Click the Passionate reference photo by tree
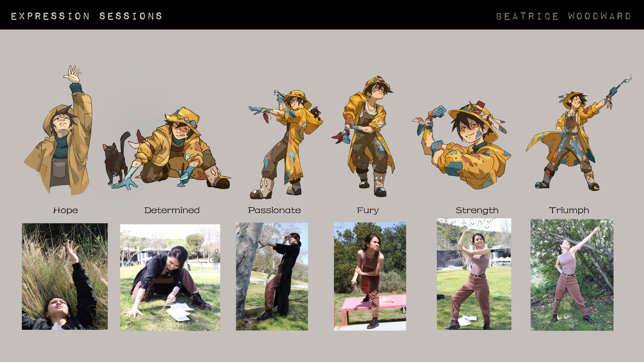Image resolution: width=644 pixels, height=362 pixels. coord(272,276)
